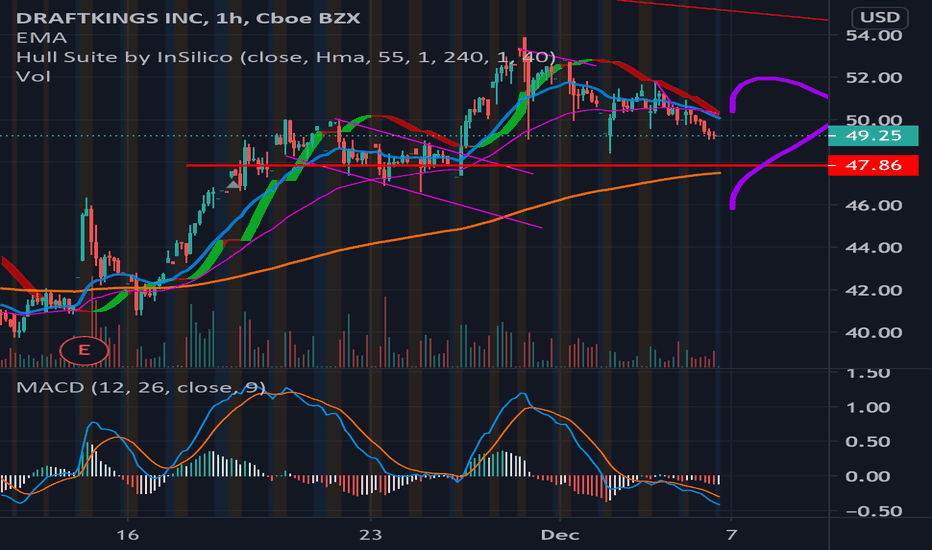Click the 7 date label on time axis
932x550 pixels.
point(731,535)
